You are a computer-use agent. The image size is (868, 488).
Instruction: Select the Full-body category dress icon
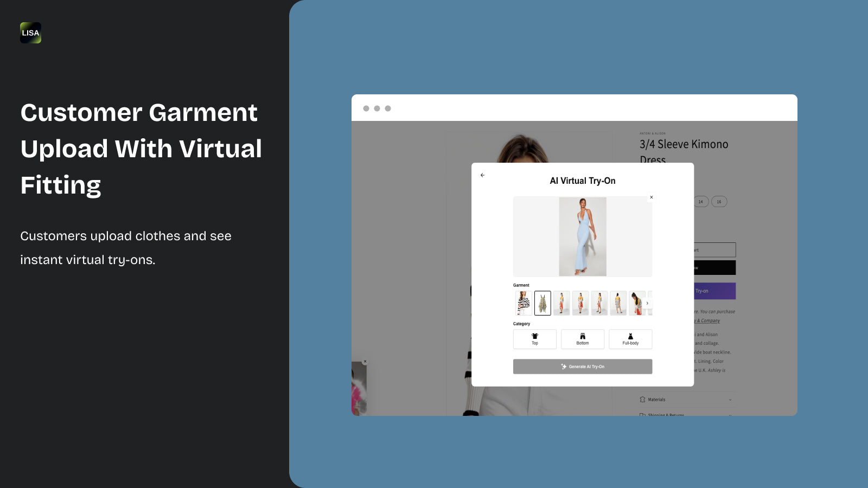click(630, 335)
